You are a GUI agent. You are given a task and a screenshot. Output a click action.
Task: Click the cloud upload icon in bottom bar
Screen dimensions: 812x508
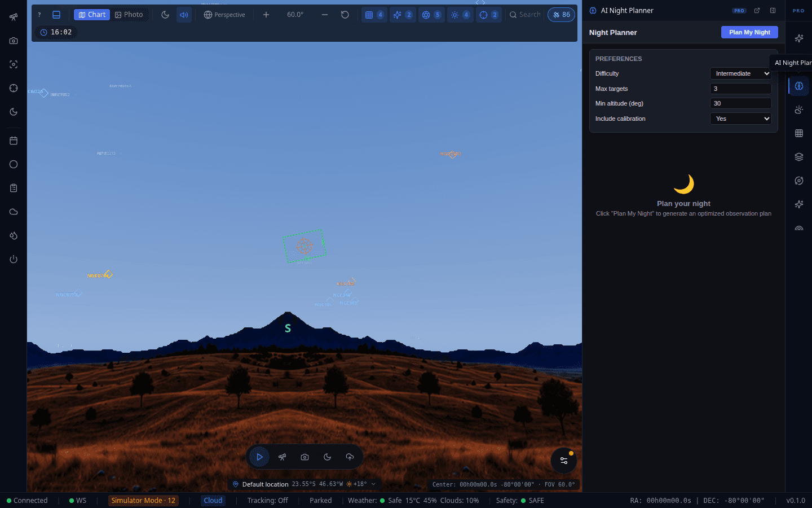coord(350,457)
